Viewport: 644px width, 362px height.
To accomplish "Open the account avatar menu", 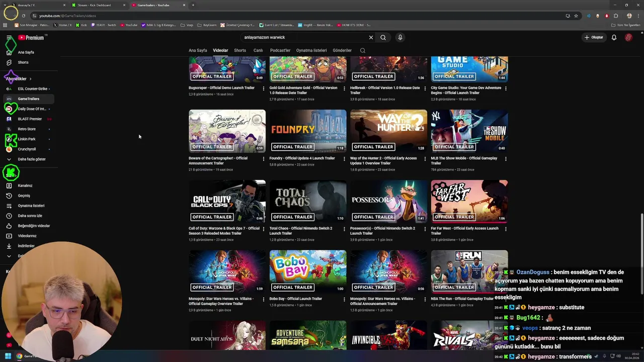I will coord(629,37).
